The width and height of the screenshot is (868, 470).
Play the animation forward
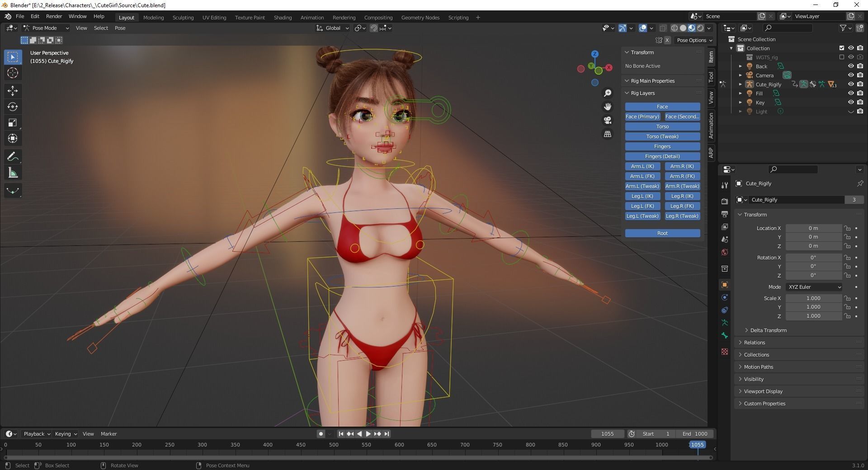click(368, 434)
